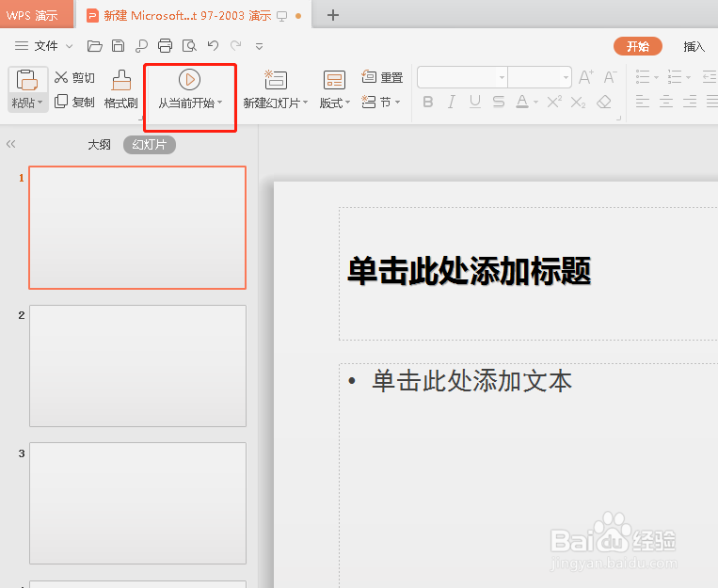Increase font size with A+ icon
718x588 pixels.
click(x=586, y=77)
